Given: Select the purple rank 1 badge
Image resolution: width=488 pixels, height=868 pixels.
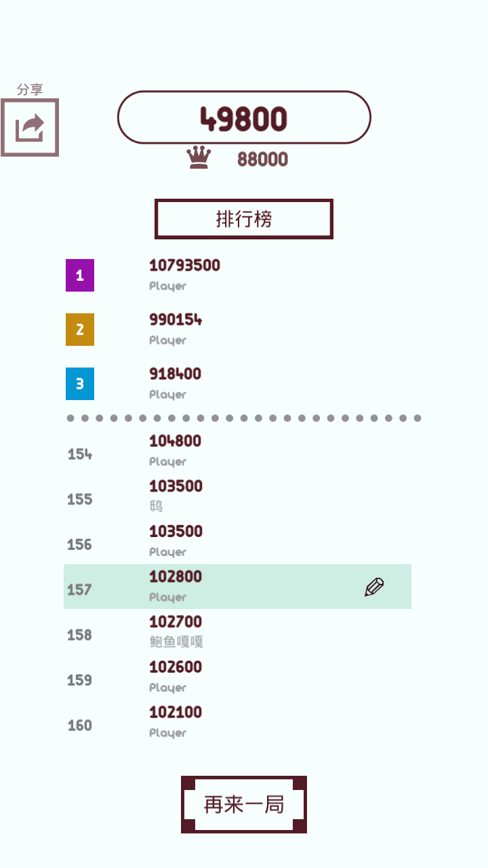Looking at the screenshot, I should point(79,275).
